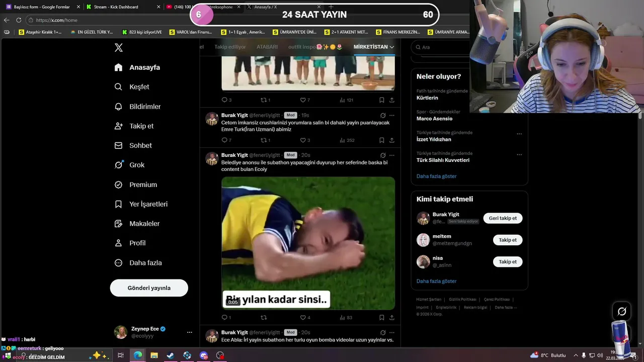Bookmark the top tweet with 121 views

382,100
